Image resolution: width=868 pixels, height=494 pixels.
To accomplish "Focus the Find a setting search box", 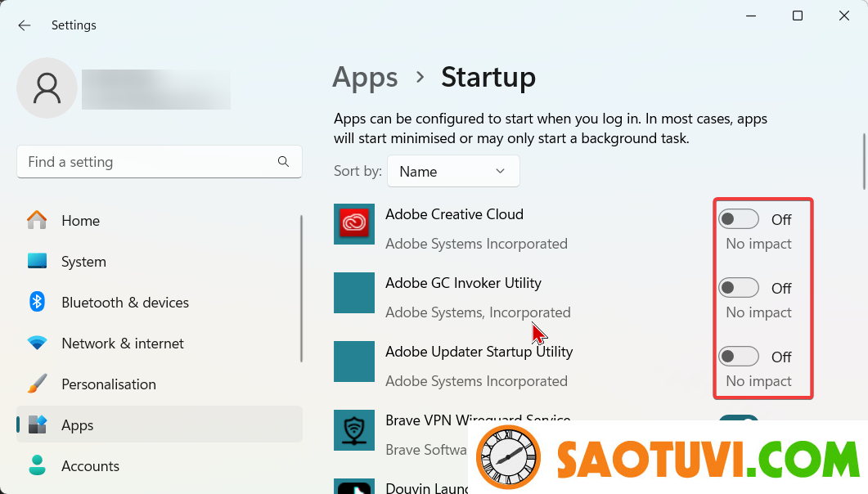I will pos(160,162).
